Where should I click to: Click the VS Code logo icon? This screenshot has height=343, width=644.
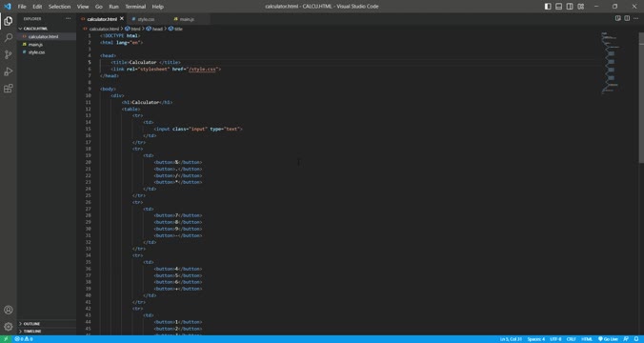click(x=8, y=6)
